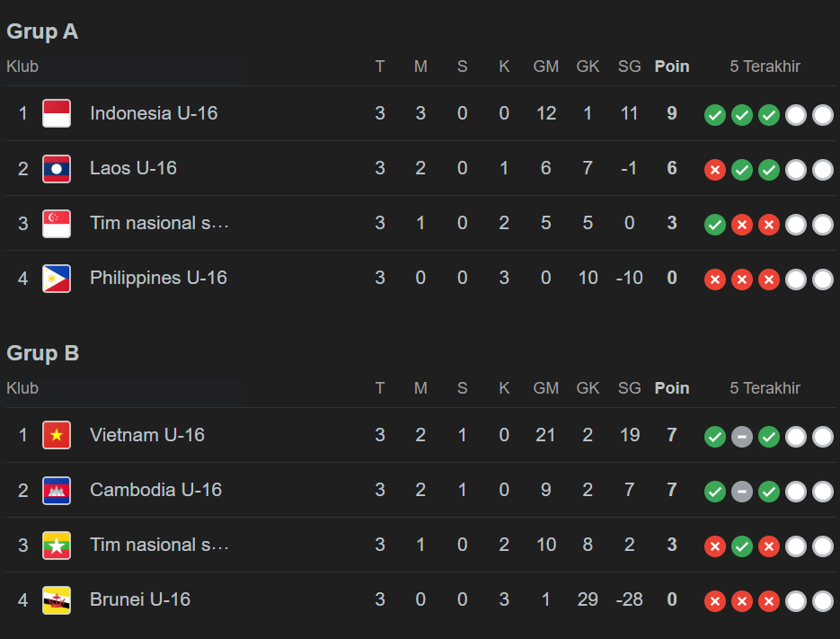Open the Laos U-16 team link

tap(133, 168)
